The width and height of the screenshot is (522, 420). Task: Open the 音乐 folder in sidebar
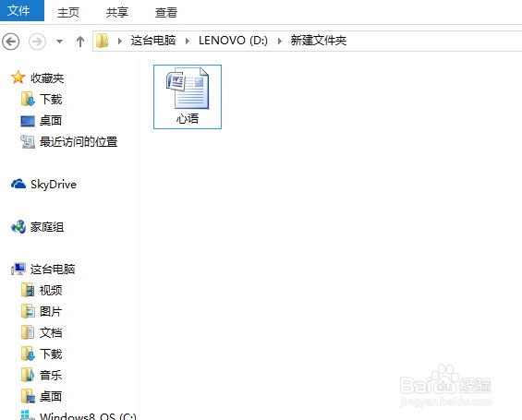pyautogui.click(x=51, y=376)
